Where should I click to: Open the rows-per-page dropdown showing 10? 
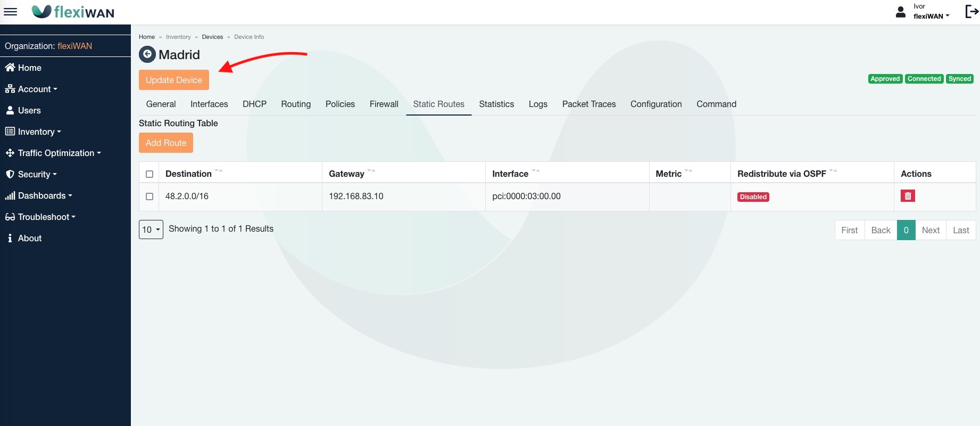click(151, 230)
